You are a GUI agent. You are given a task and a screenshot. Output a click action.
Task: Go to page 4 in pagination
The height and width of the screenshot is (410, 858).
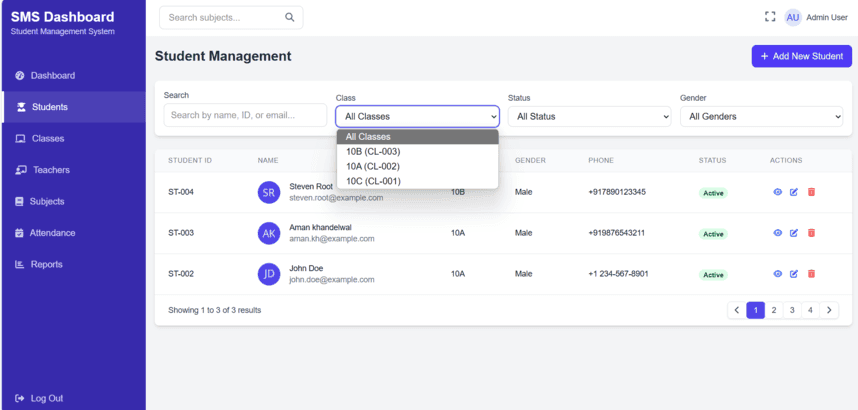[810, 310]
